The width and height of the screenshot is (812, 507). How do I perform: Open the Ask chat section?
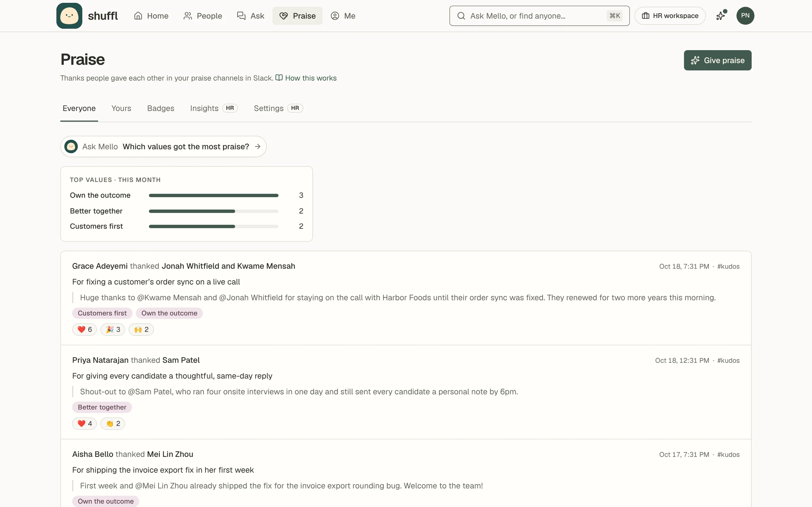251,16
